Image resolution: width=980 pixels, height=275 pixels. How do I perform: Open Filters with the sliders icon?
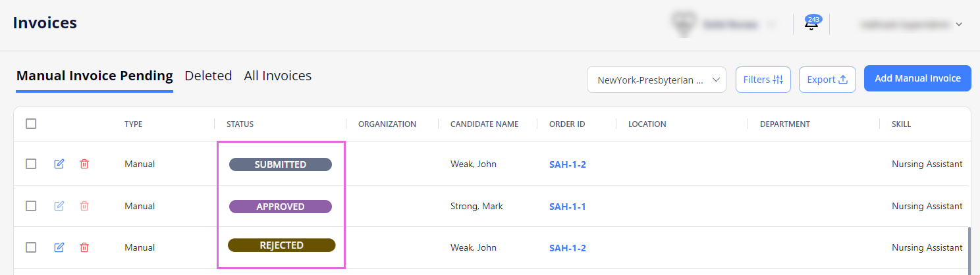coord(763,80)
